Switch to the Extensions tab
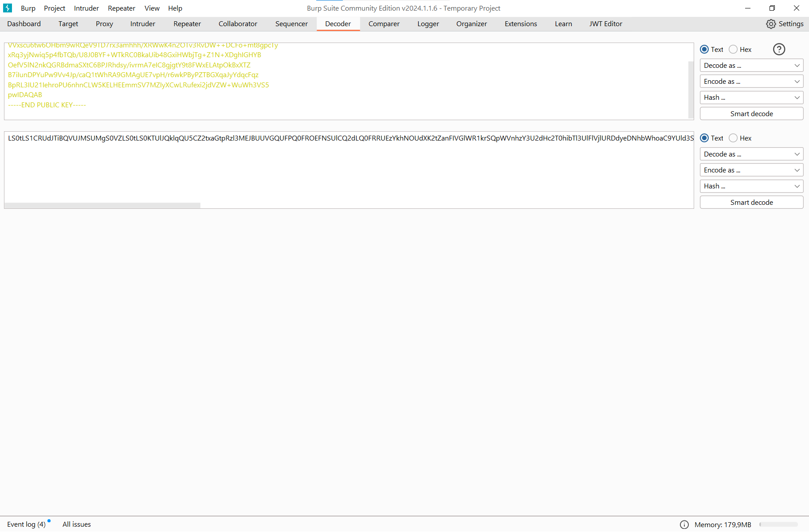 coord(521,24)
